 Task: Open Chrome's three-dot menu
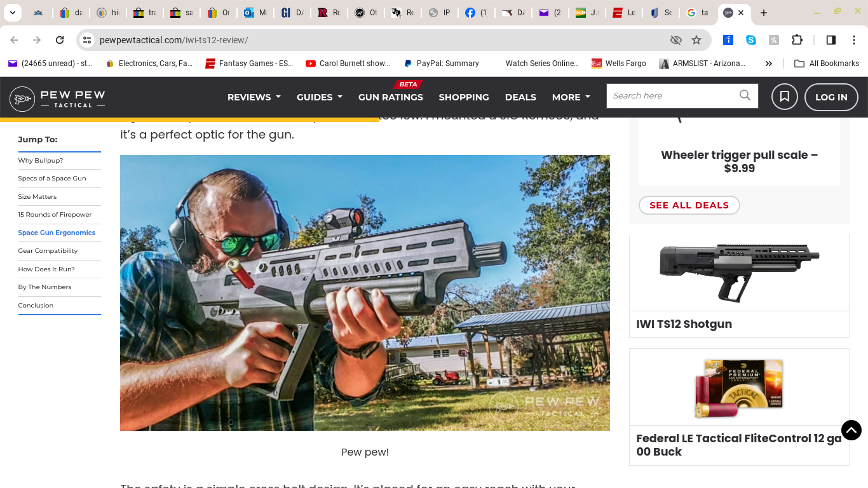coord(854,40)
